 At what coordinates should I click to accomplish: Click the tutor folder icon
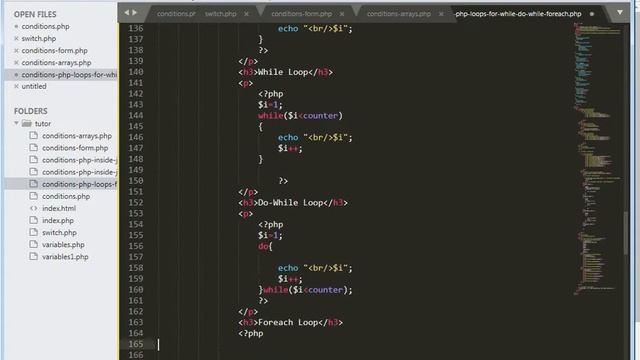click(27, 123)
